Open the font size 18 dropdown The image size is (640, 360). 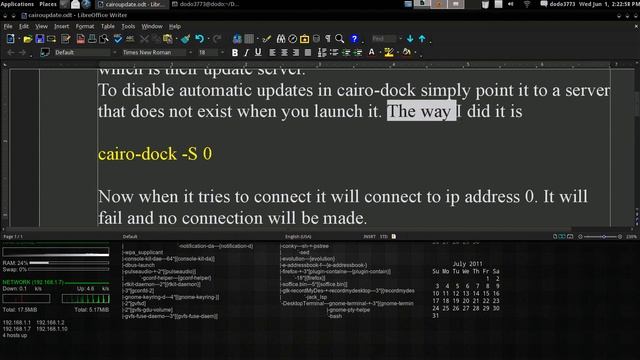tap(222, 52)
